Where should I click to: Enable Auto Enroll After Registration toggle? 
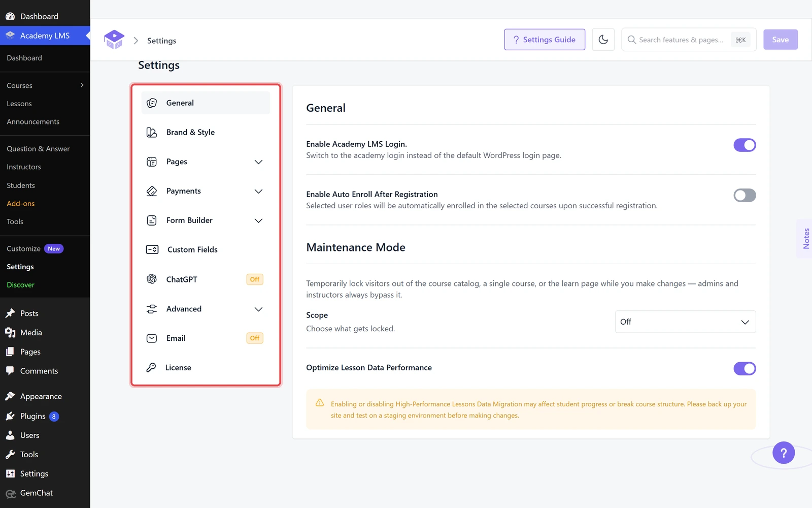point(745,195)
